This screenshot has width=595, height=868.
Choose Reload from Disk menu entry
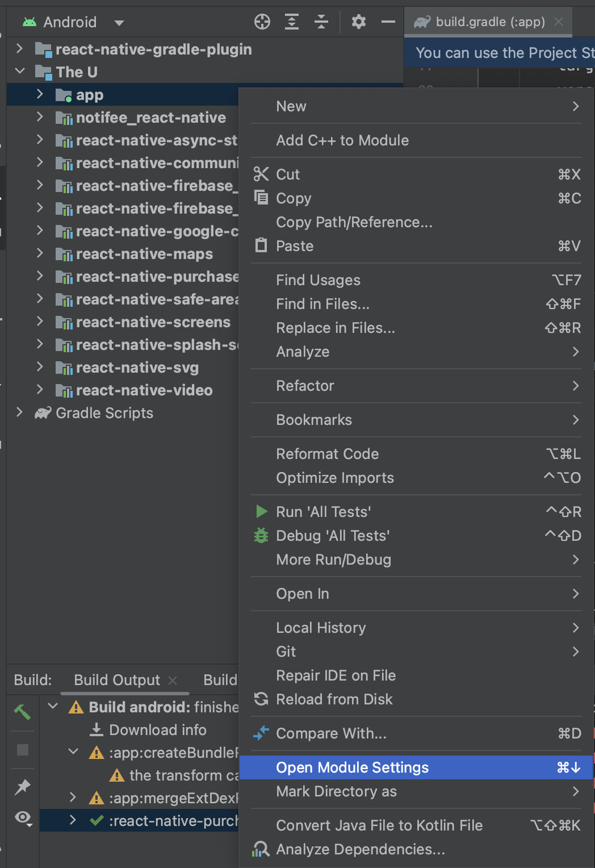point(334,699)
